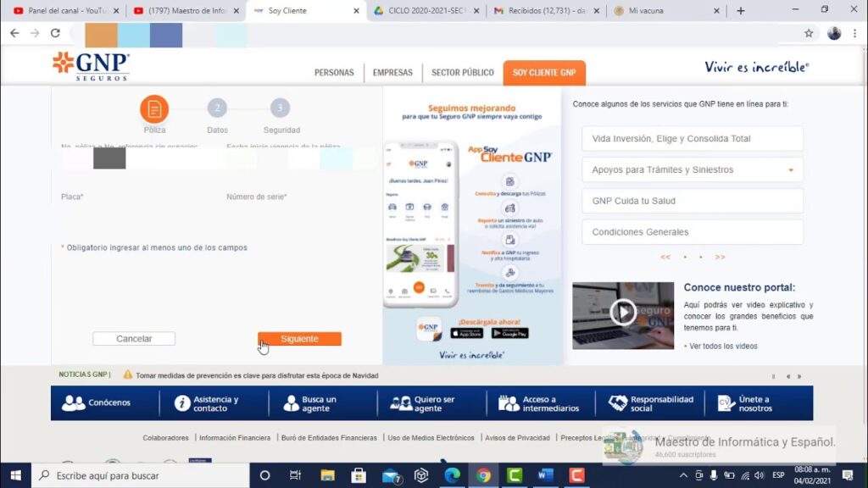Go to next services page arrow
Image resolution: width=868 pixels, height=488 pixels.
click(x=720, y=257)
